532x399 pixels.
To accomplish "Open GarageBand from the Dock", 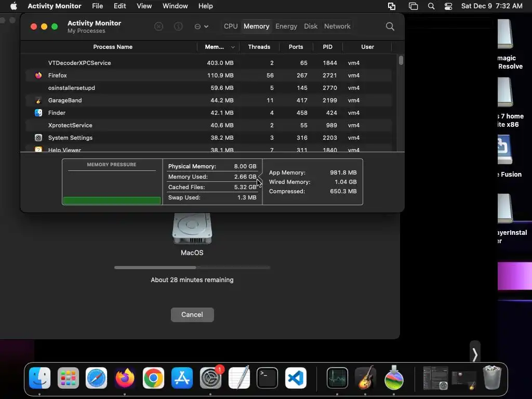I will pyautogui.click(x=365, y=378).
